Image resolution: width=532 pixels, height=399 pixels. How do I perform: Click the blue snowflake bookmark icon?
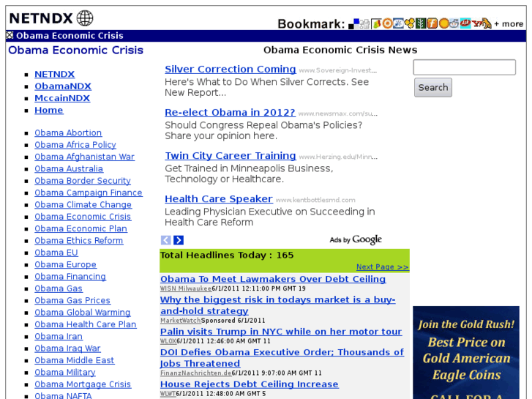[398, 23]
